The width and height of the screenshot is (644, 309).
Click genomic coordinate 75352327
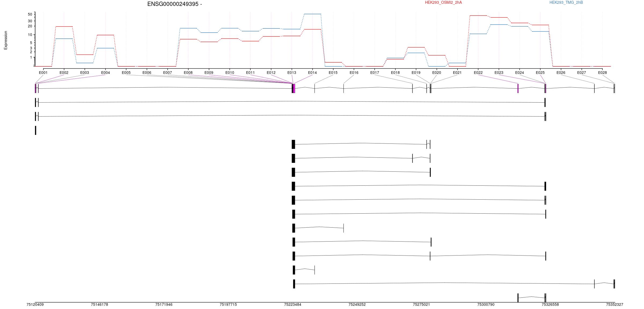pyautogui.click(x=615, y=304)
